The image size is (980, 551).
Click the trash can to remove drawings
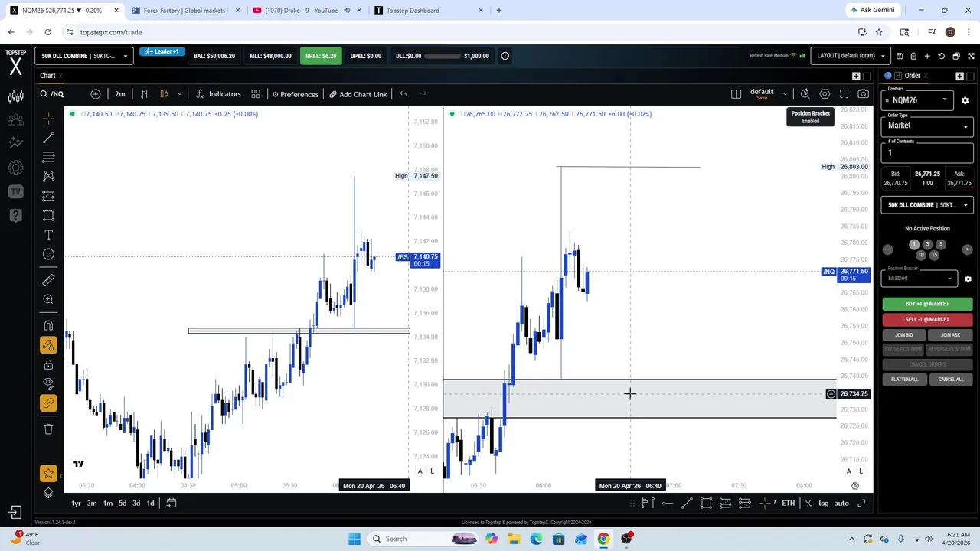click(48, 429)
